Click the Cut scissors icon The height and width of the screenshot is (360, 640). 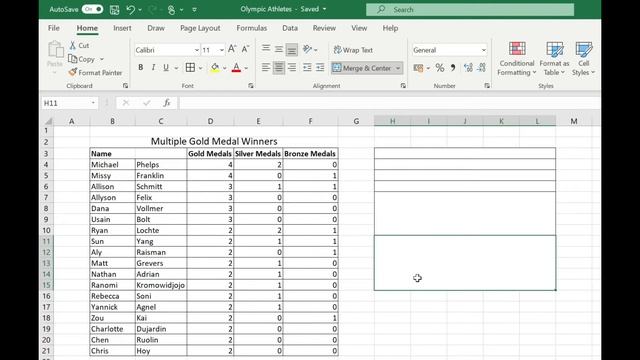(73, 45)
